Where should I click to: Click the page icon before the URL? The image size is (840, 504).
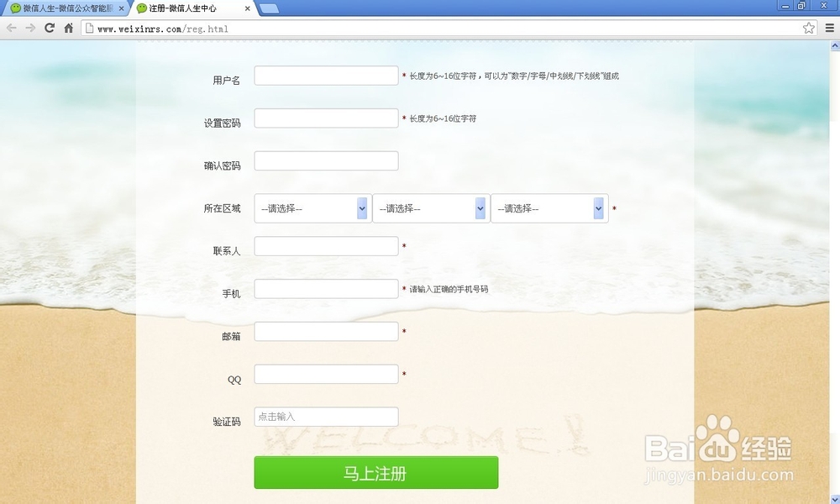coord(87,27)
